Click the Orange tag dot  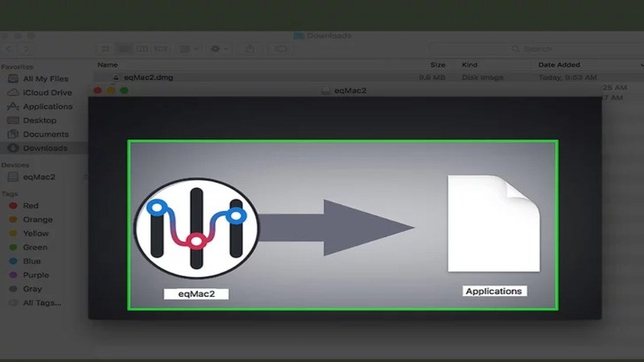(13, 220)
